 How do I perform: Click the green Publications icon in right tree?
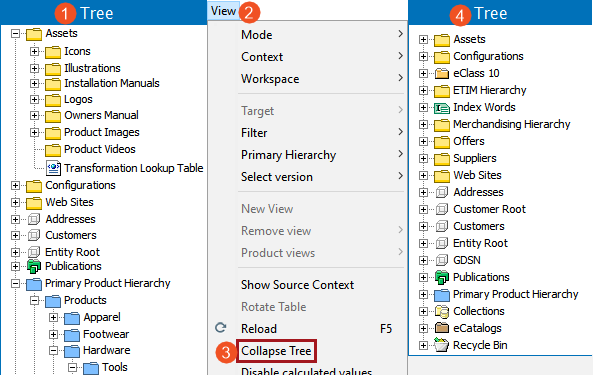pyautogui.click(x=441, y=277)
